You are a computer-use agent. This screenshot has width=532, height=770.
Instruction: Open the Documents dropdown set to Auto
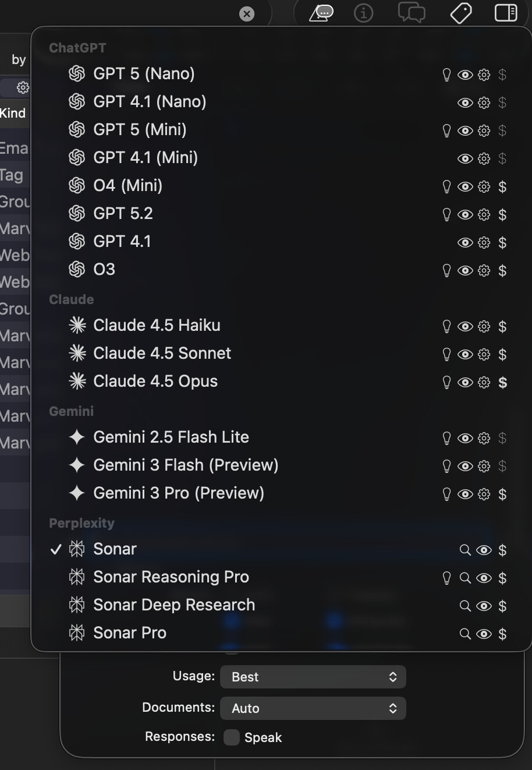[x=313, y=708]
